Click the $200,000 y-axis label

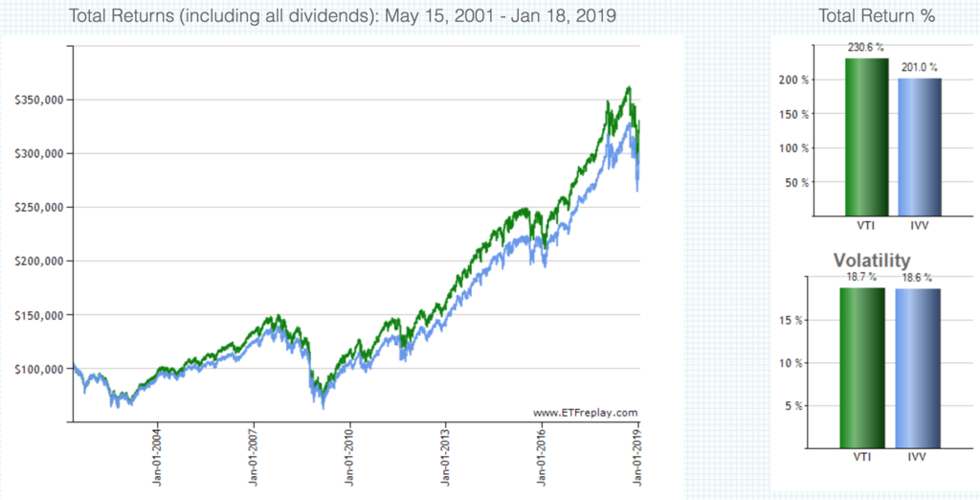(x=39, y=261)
